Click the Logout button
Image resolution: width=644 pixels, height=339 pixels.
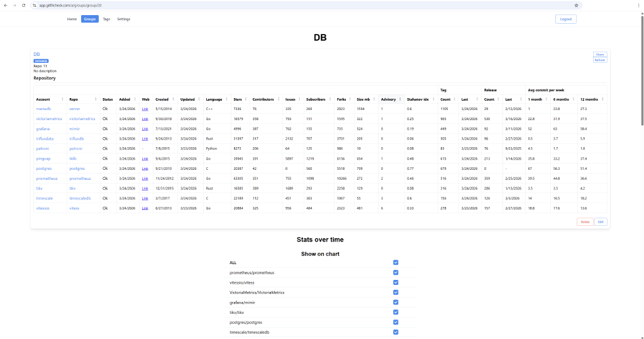tap(565, 19)
